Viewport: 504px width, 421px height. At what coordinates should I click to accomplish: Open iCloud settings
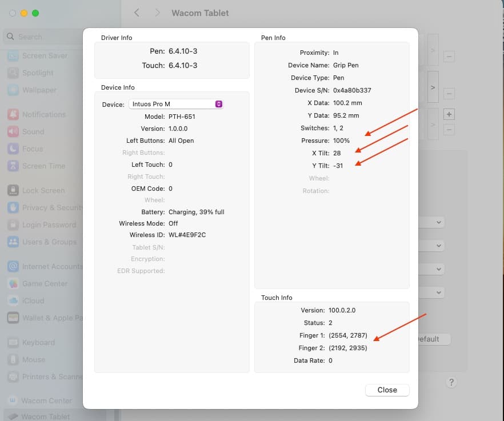click(x=33, y=300)
